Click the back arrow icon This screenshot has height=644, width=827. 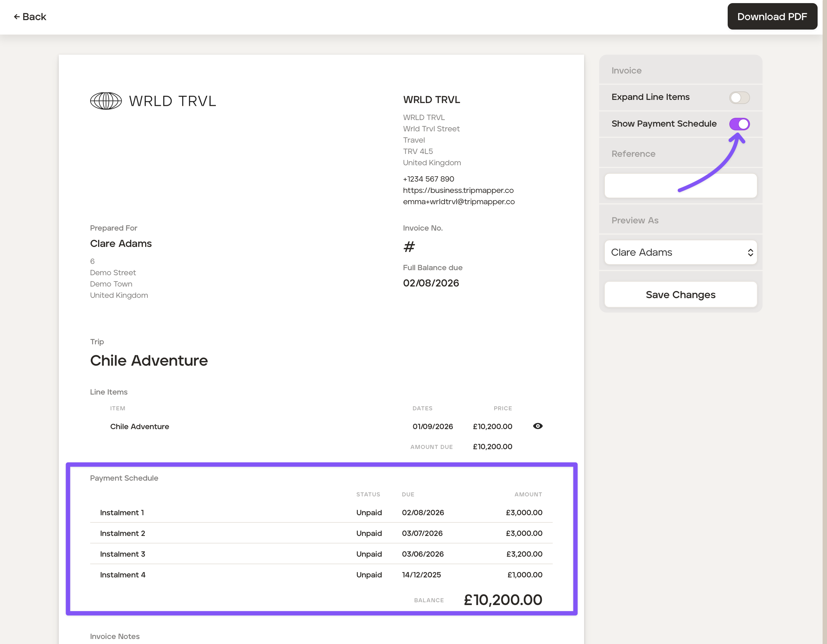pos(17,17)
